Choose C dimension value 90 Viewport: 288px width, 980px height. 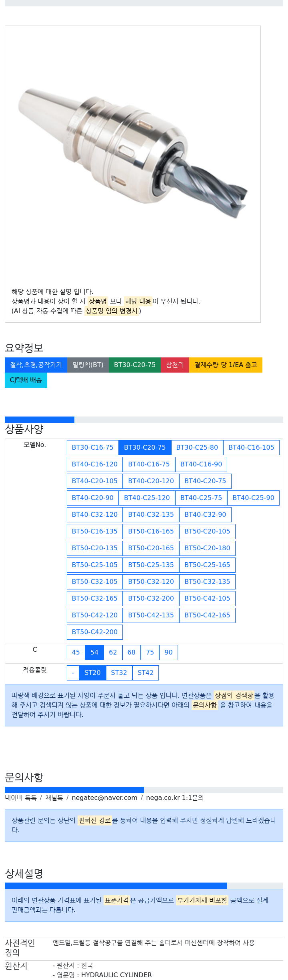[168, 652]
